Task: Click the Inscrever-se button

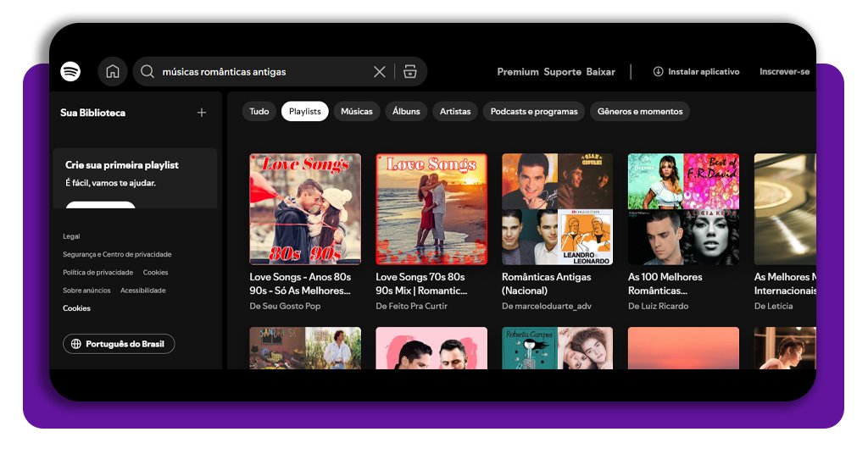Action: pos(784,72)
